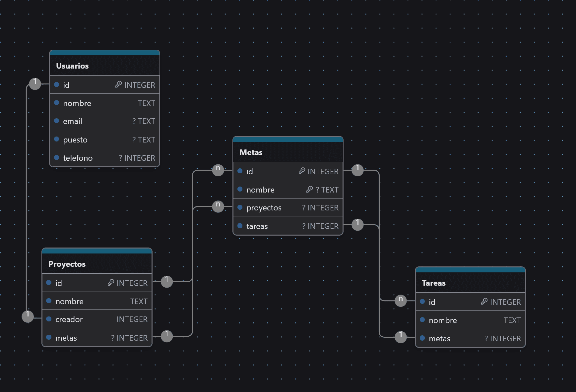Click the blue color bar atop Tareas table

(x=470, y=270)
